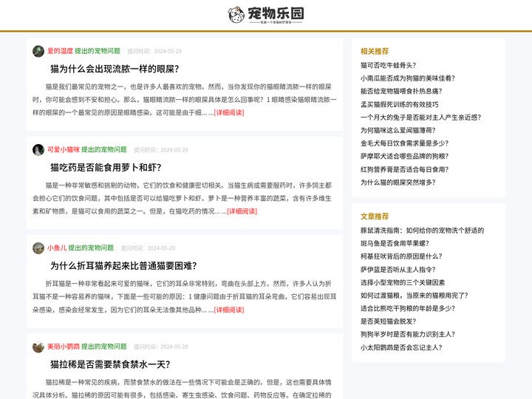Open related link 能否给宠物猫喂食扑热息痛?

(x=401, y=92)
